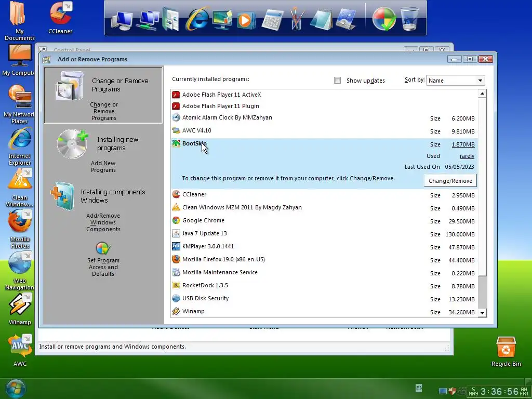Viewport: 532px width, 399px height.
Task: Click the Java 7 Update 13 icon
Action: point(176,233)
